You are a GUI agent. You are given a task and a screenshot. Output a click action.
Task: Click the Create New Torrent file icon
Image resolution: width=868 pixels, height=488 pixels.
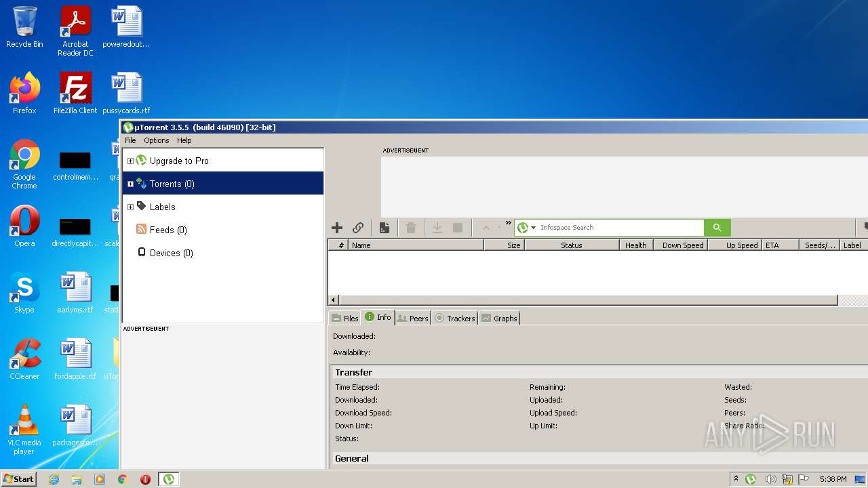pos(384,228)
